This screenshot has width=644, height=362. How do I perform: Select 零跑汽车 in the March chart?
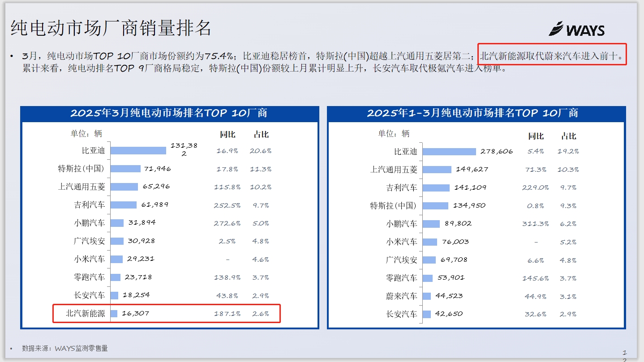point(90,277)
